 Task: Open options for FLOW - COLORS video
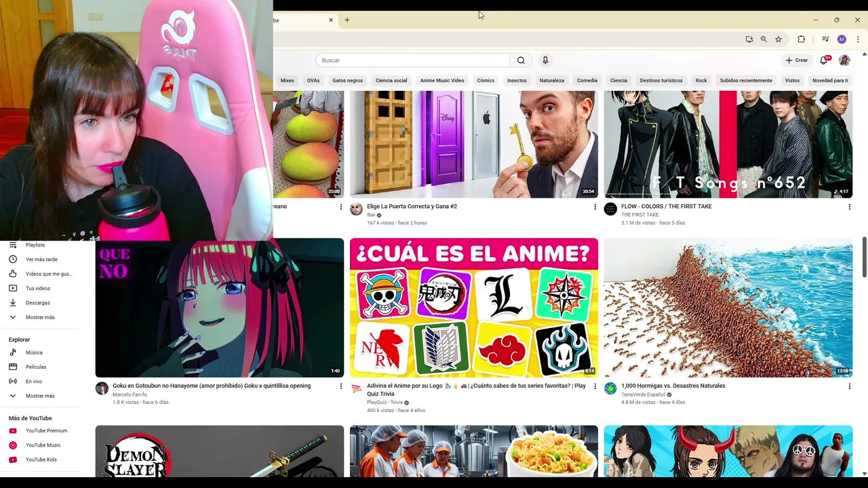849,207
